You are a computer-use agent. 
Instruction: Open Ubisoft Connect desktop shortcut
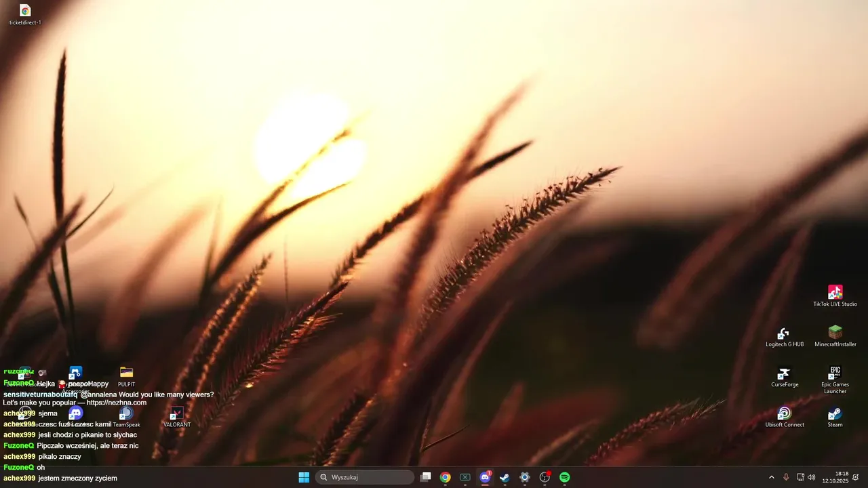tap(784, 418)
